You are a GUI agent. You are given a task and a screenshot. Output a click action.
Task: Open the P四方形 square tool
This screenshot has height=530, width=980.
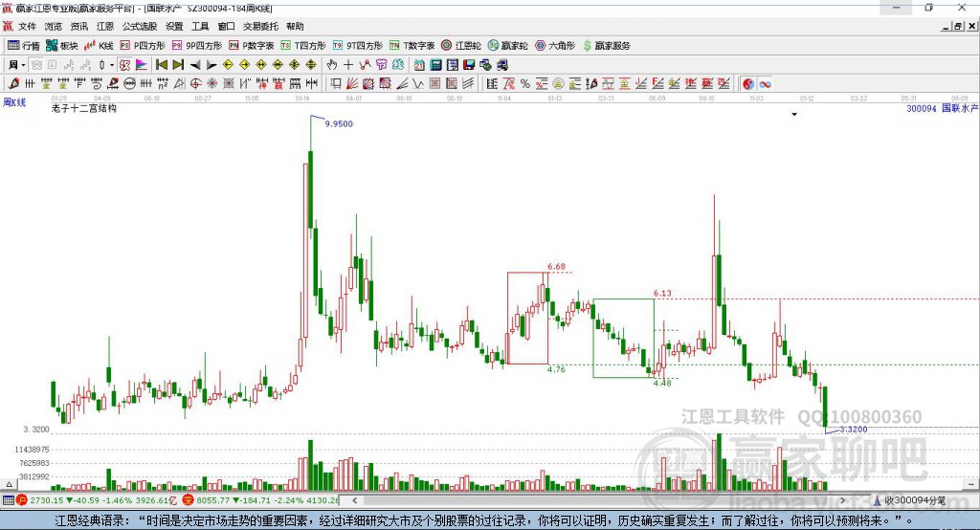pos(142,46)
